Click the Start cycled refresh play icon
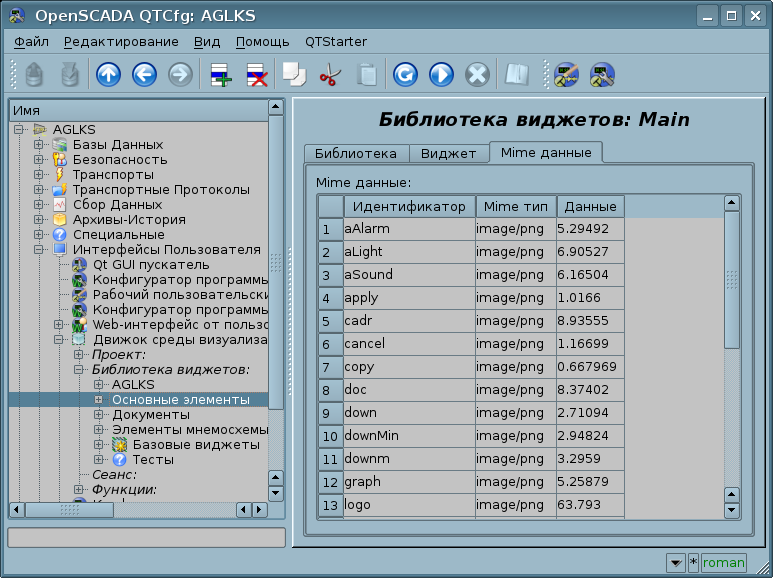The height and width of the screenshot is (578, 773). click(441, 75)
